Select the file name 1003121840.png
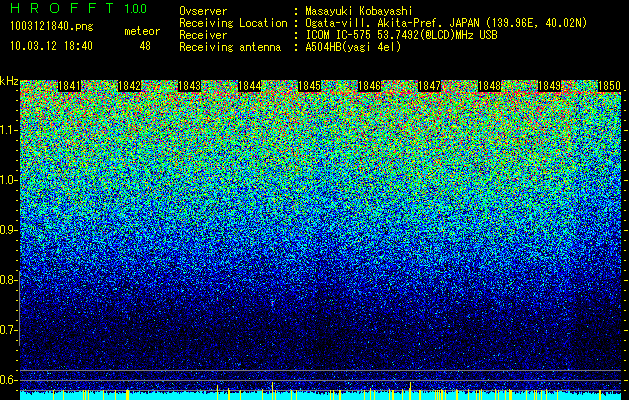Screen dimensions: 629x400 click(x=52, y=27)
